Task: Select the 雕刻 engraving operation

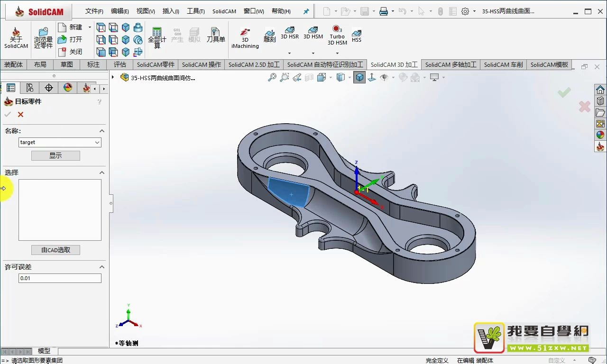Action: tap(270, 36)
